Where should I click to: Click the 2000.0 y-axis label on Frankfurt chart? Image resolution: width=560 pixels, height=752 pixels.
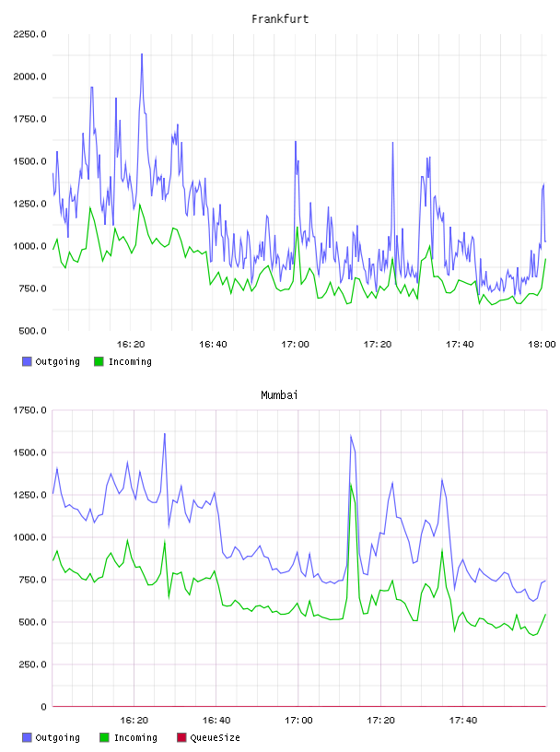coord(29,76)
